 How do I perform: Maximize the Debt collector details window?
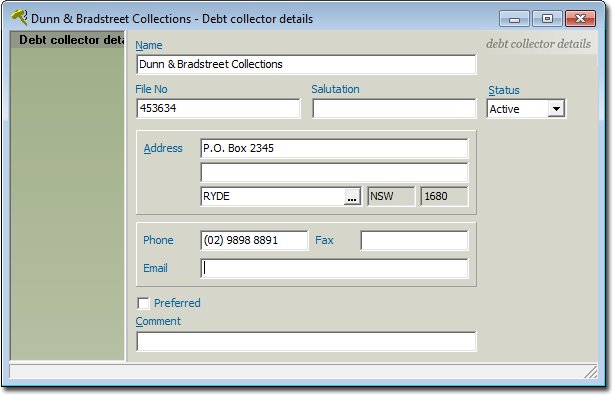click(x=547, y=19)
